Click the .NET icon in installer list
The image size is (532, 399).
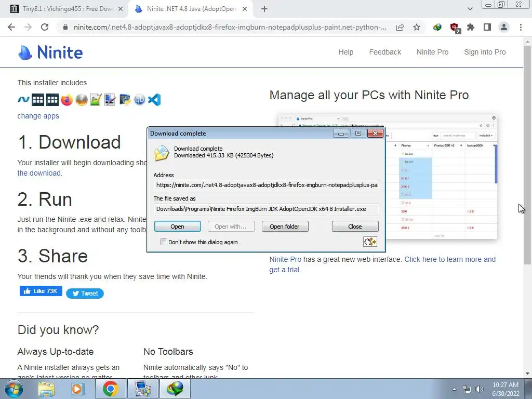click(24, 100)
